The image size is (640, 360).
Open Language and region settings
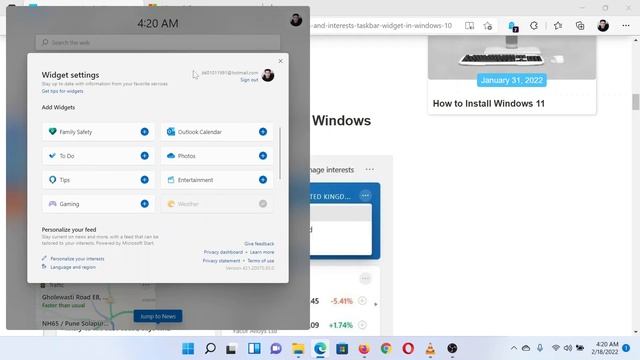click(x=73, y=267)
